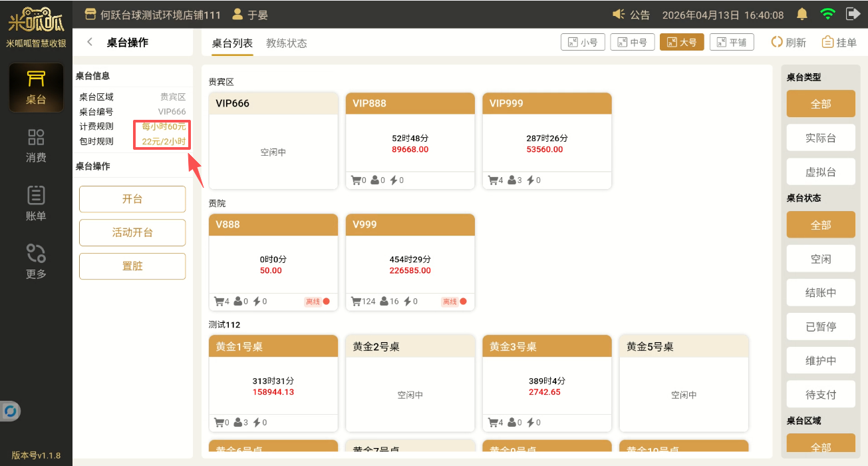Image resolution: width=868 pixels, height=466 pixels.
Task: Filter table type by 实际台
Action: [x=820, y=138]
